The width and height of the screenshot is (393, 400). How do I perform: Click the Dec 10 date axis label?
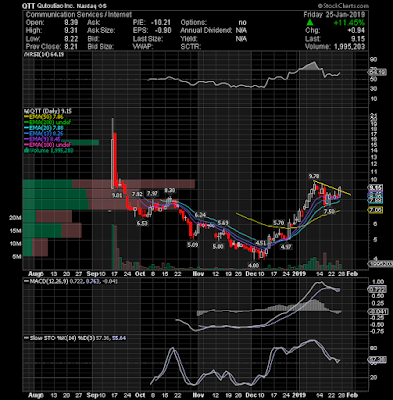(254, 274)
